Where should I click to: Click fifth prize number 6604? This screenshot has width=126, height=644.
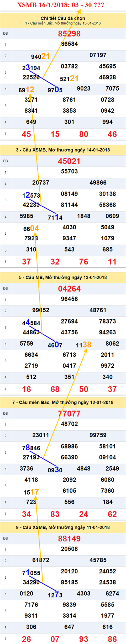point(31,228)
